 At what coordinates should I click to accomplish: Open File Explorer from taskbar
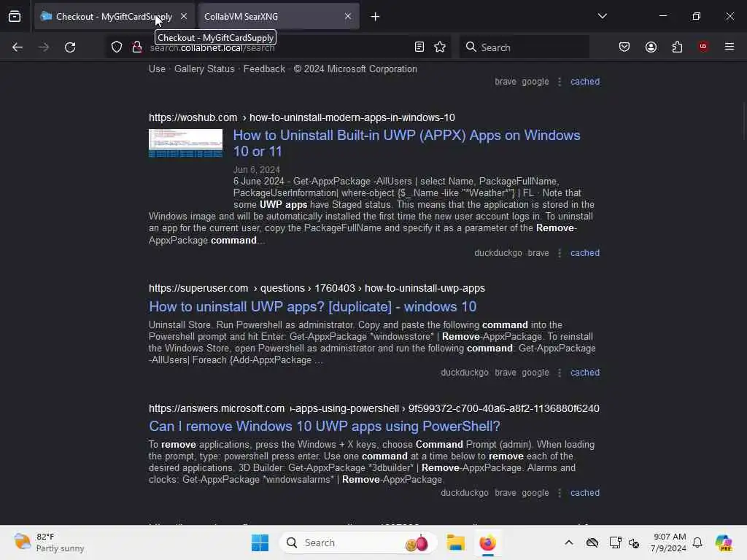tap(455, 542)
